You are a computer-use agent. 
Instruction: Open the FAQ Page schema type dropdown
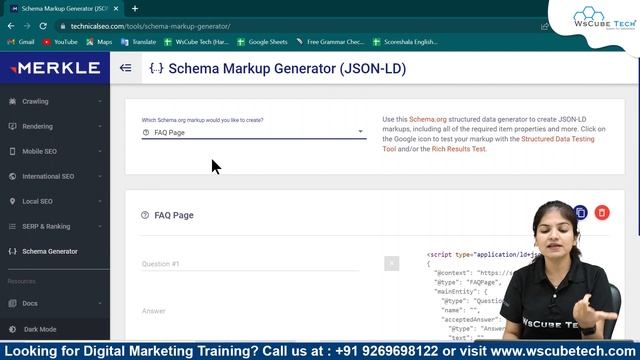coord(254,132)
